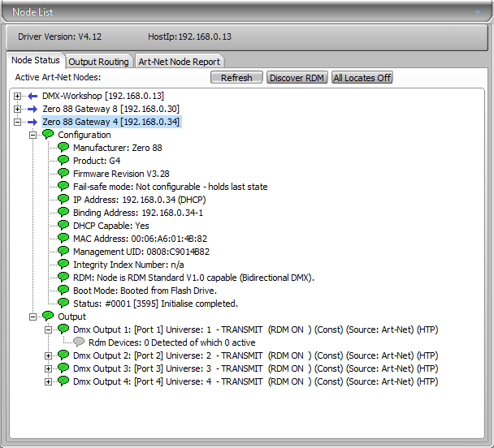Viewport: 494px width, 448px height.
Task: Select the Output label in the tree
Action: (71, 317)
